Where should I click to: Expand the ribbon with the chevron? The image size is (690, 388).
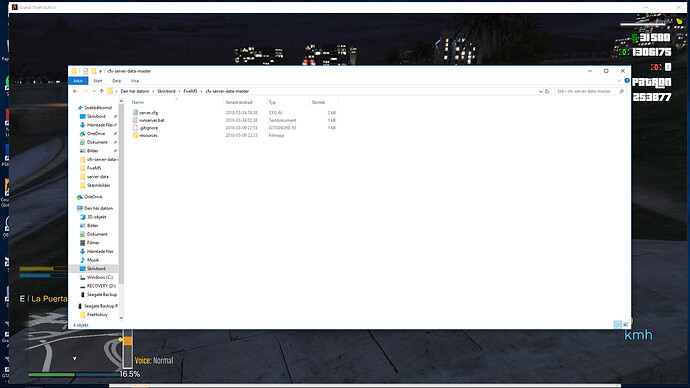pos(619,81)
